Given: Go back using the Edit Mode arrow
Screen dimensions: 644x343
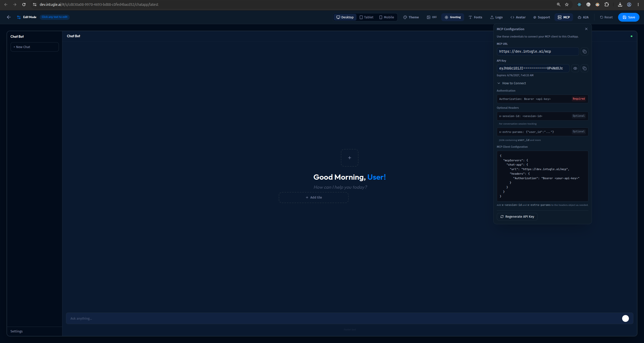Looking at the screenshot, I should (x=9, y=17).
